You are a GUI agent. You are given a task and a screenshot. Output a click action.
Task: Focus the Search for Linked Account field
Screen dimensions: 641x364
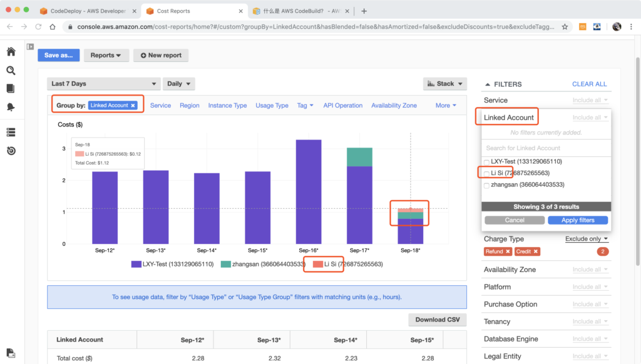(546, 148)
